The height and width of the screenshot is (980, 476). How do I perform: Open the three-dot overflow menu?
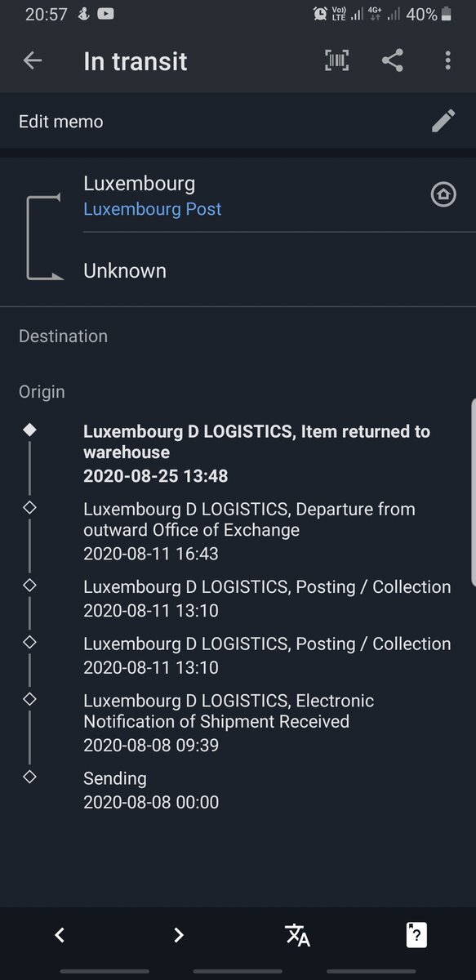pos(447,60)
